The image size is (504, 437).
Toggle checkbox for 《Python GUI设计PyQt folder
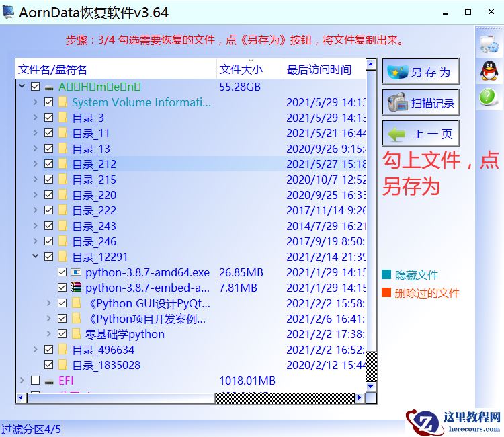coord(62,303)
